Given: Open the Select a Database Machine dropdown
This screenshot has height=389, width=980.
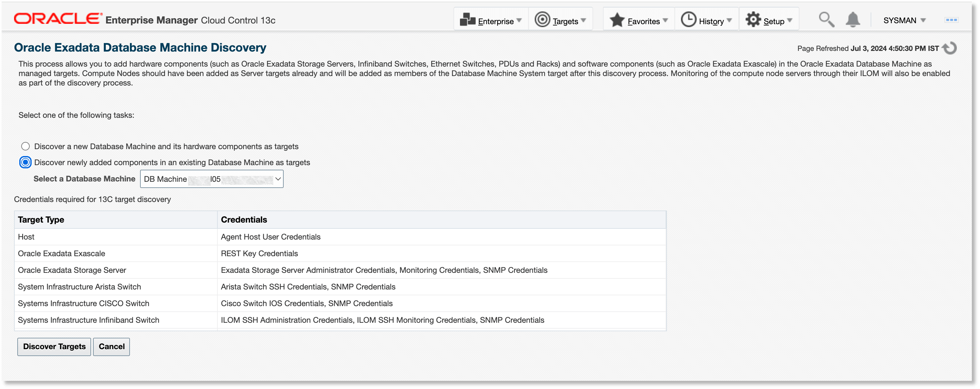Looking at the screenshot, I should tap(277, 179).
